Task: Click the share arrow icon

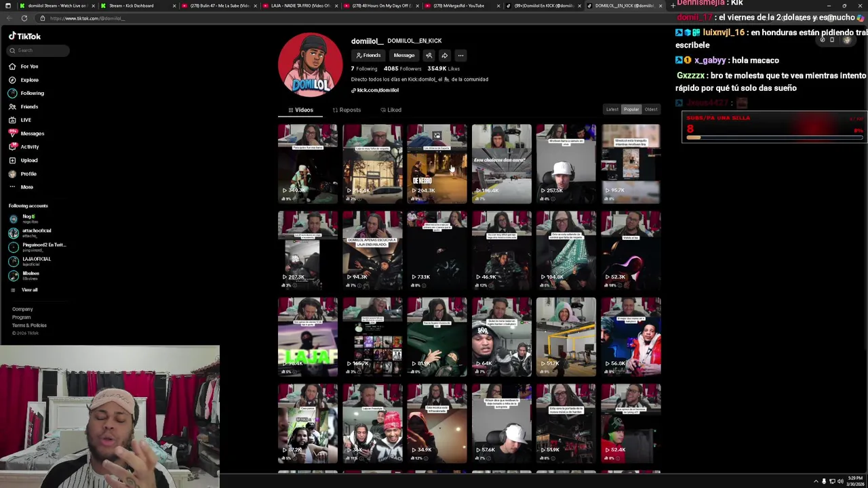Action: click(x=444, y=56)
